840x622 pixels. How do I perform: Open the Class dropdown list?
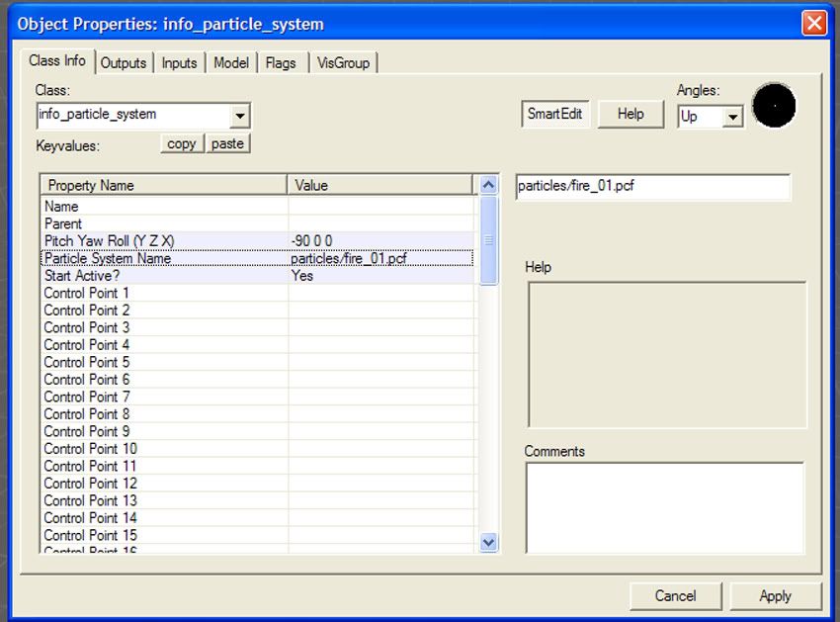coord(239,117)
